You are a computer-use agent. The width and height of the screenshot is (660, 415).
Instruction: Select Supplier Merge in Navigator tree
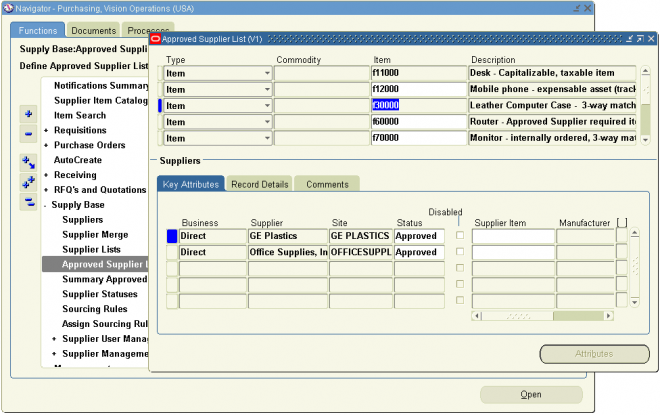95,234
